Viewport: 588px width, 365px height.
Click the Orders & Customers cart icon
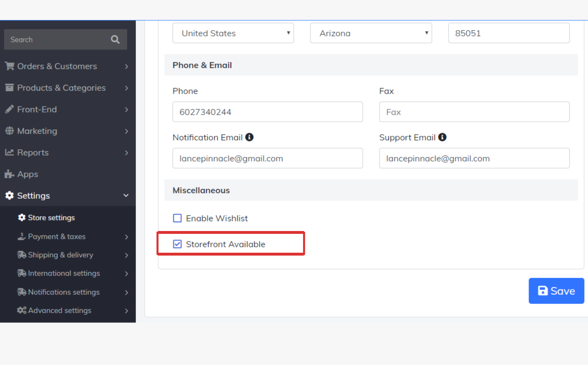(x=9, y=66)
